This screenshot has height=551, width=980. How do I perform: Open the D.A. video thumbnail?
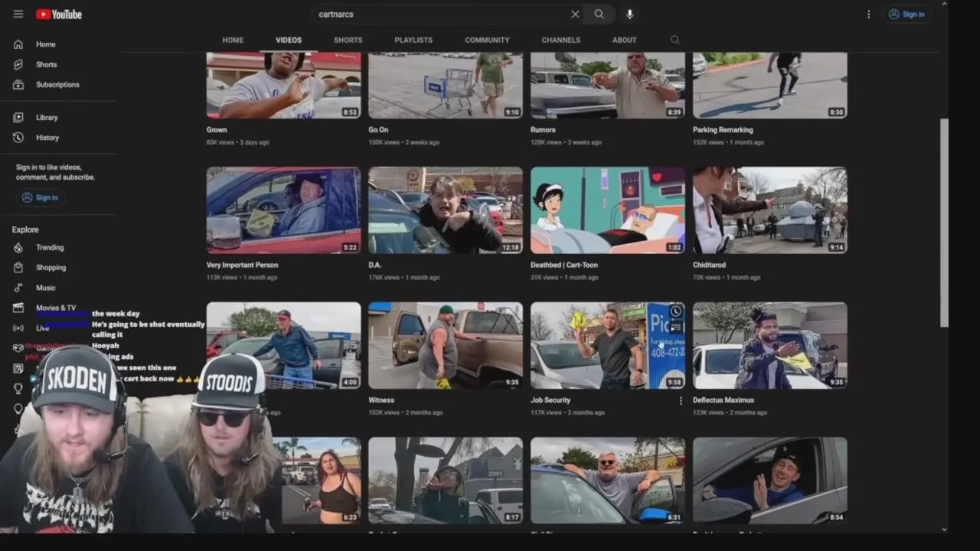(446, 210)
